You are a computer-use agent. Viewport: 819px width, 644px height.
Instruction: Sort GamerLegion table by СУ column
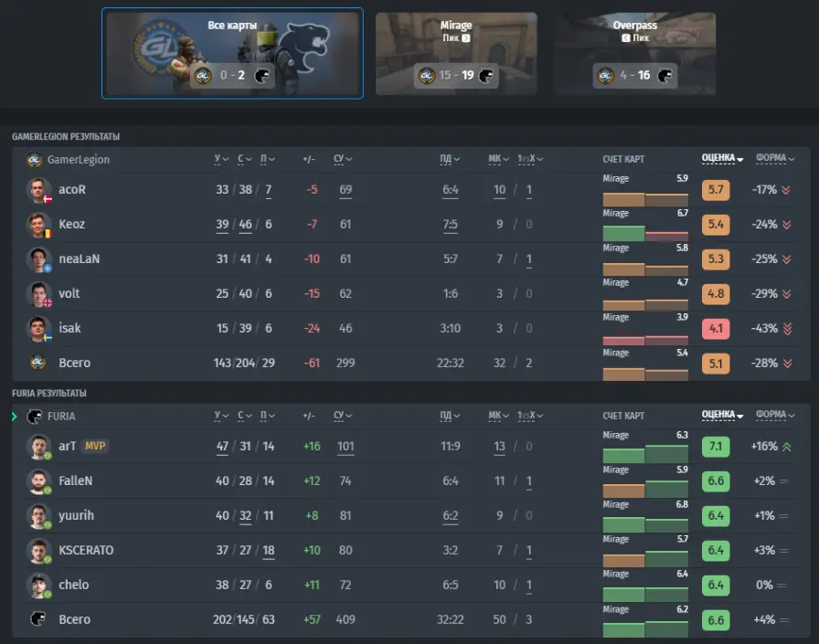click(x=343, y=159)
